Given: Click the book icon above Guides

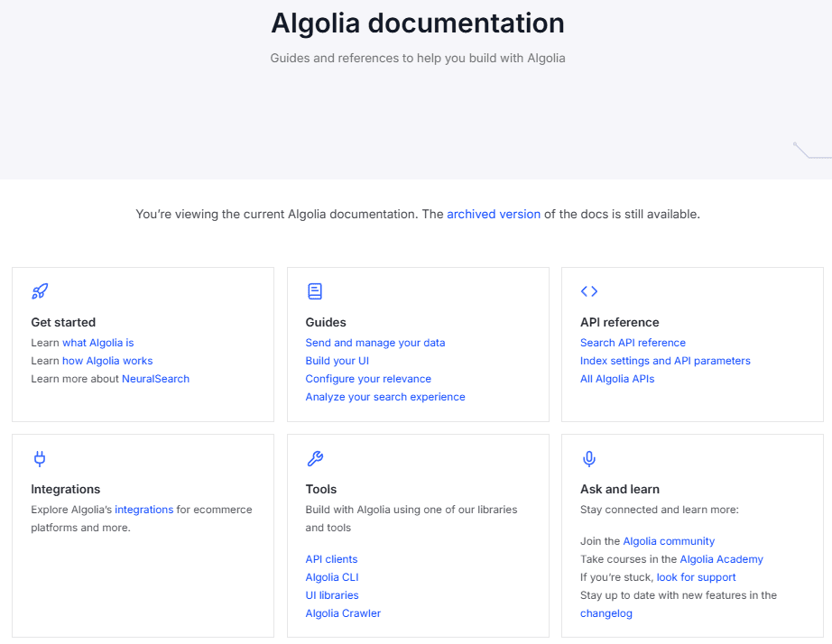Looking at the screenshot, I should click(x=314, y=291).
